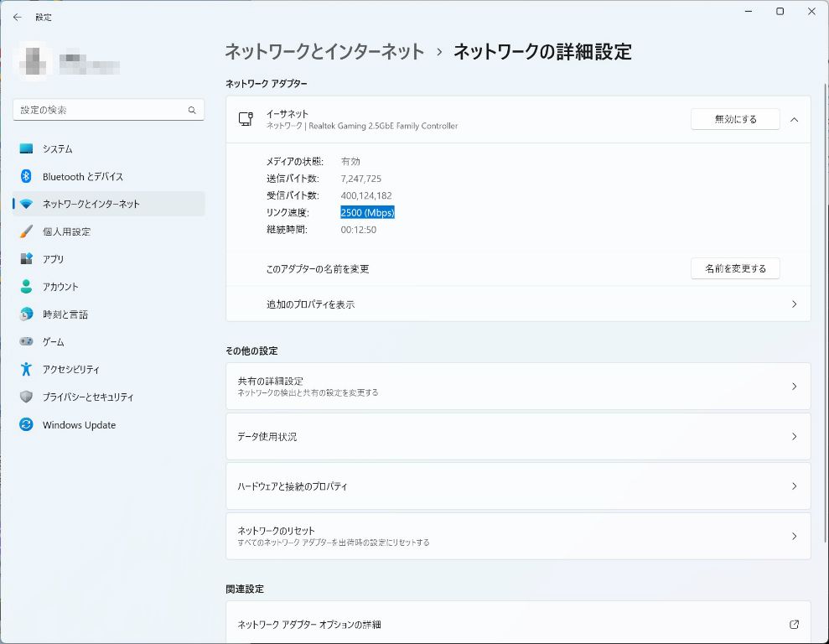Click the 名前を変更する button
829x644 pixels.
click(x=734, y=268)
